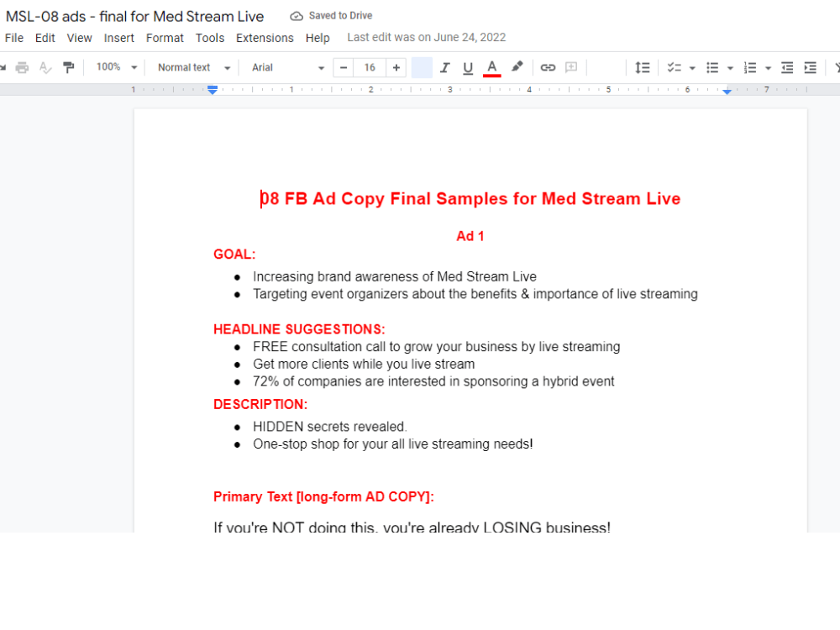
Task: Click bullet Get more clients while you live stream
Action: click(x=364, y=365)
